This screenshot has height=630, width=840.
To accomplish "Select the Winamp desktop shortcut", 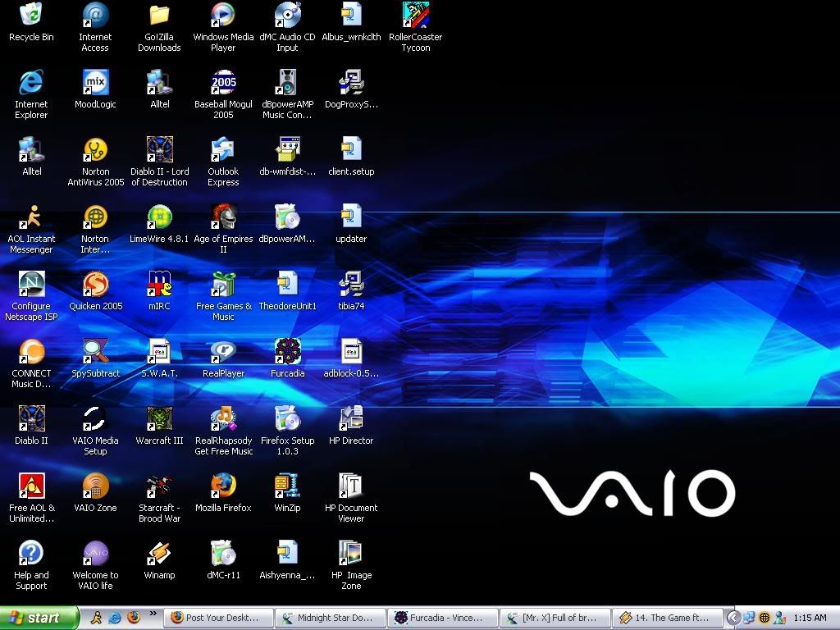I will point(159,553).
